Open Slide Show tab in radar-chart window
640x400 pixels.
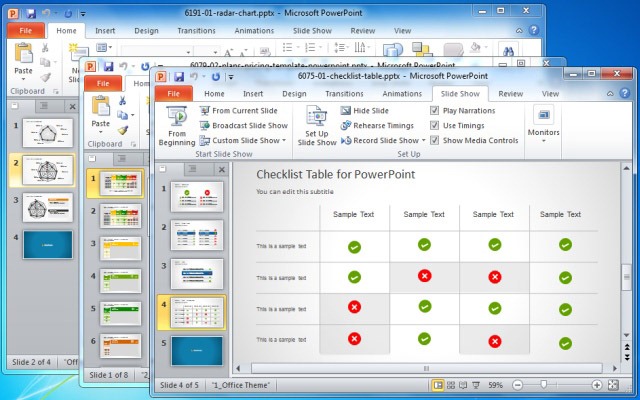(312, 31)
